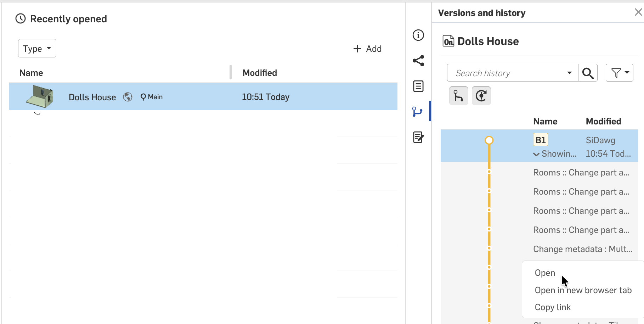Image resolution: width=644 pixels, height=324 pixels.
Task: Click the restore history icon button
Action: pos(481,96)
